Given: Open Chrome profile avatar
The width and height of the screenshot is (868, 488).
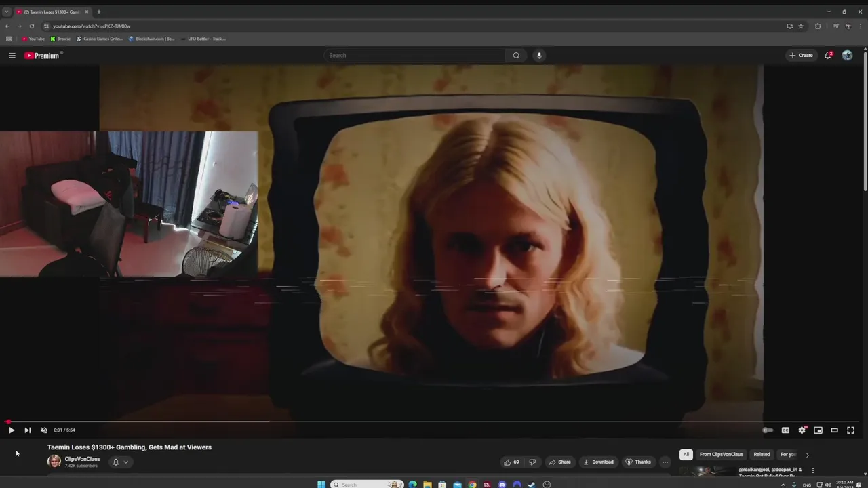Looking at the screenshot, I should [848, 26].
